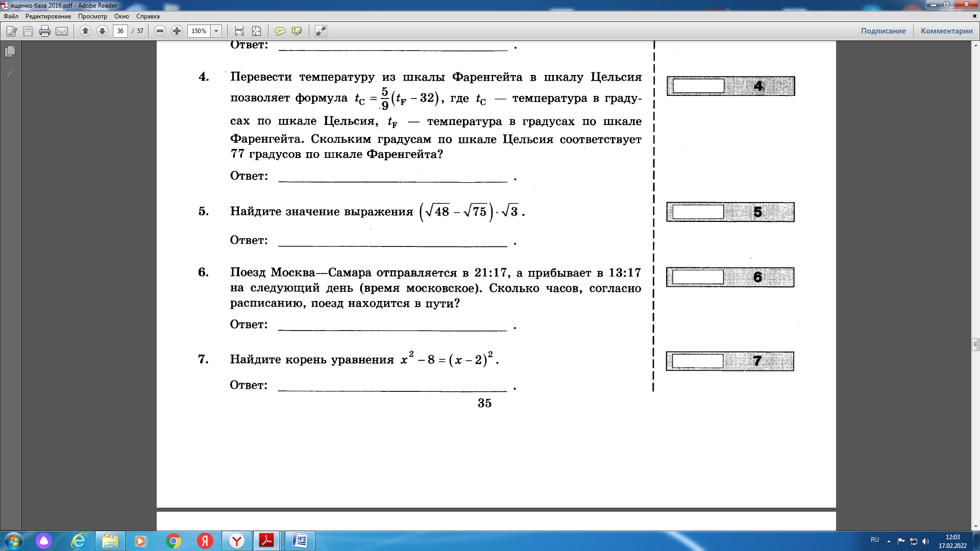Click page number 35 in document
The image size is (980, 551).
click(x=485, y=403)
